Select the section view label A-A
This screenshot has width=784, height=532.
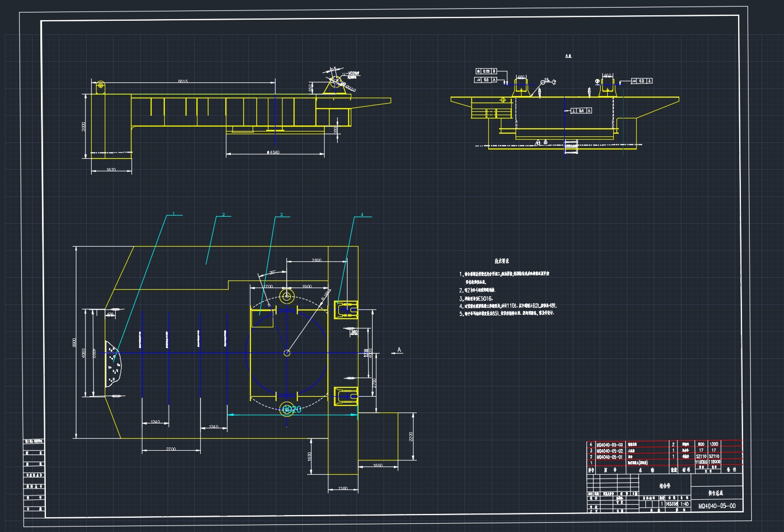coord(568,56)
